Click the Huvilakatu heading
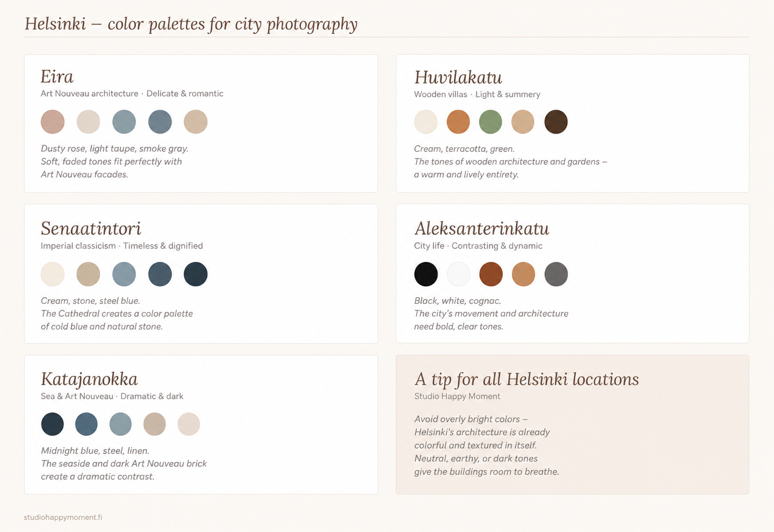The height and width of the screenshot is (532, 774). pos(458,77)
